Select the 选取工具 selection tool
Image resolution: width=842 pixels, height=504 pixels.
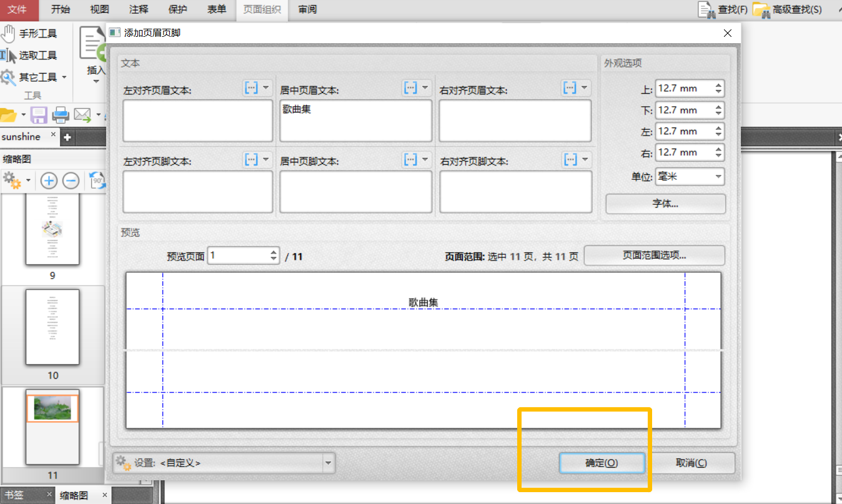pos(29,55)
